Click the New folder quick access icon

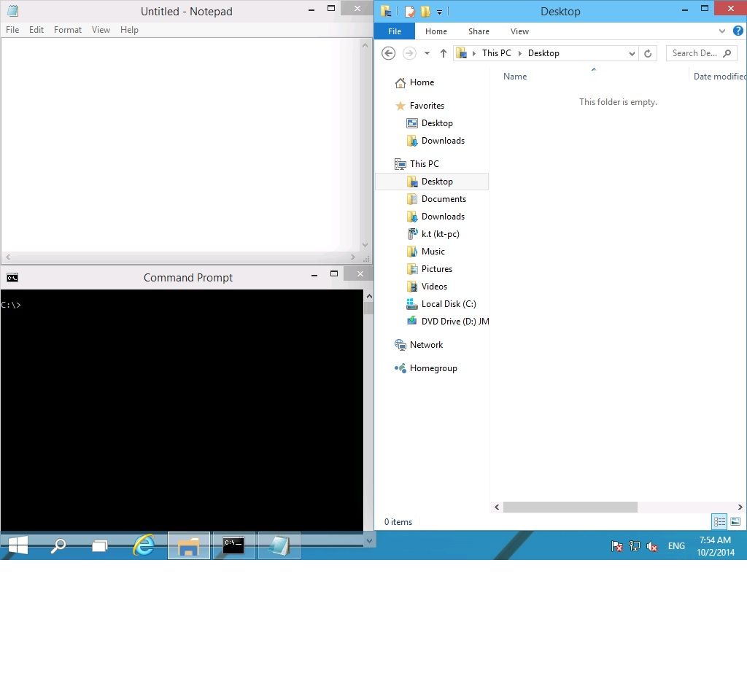click(425, 12)
